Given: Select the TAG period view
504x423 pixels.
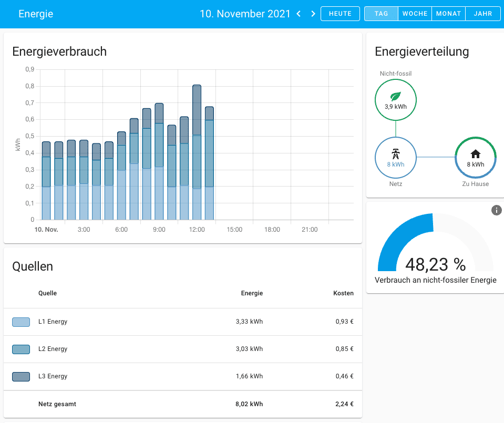Looking at the screenshot, I should click(x=381, y=14).
